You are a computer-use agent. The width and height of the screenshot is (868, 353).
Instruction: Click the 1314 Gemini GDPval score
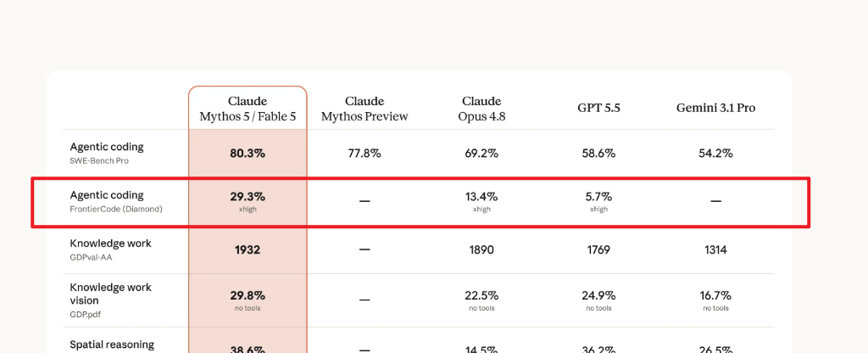pyautogui.click(x=715, y=250)
